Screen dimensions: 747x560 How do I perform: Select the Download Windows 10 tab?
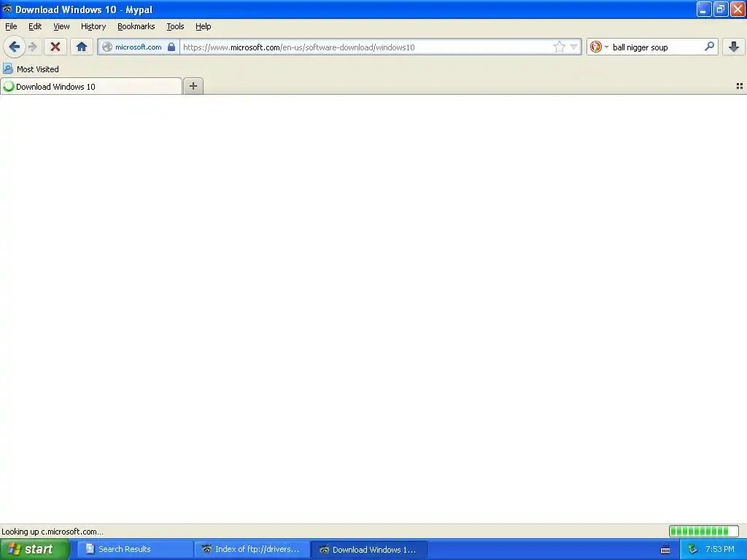pyautogui.click(x=91, y=86)
